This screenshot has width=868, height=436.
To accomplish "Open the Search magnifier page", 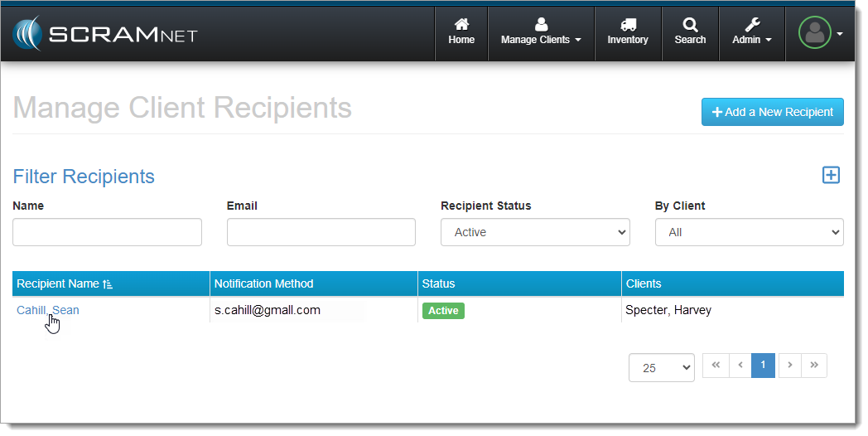I will pyautogui.click(x=690, y=32).
